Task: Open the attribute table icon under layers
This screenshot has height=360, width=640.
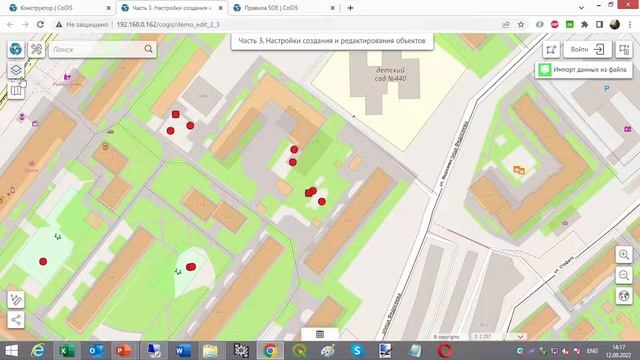Action: click(x=16, y=90)
